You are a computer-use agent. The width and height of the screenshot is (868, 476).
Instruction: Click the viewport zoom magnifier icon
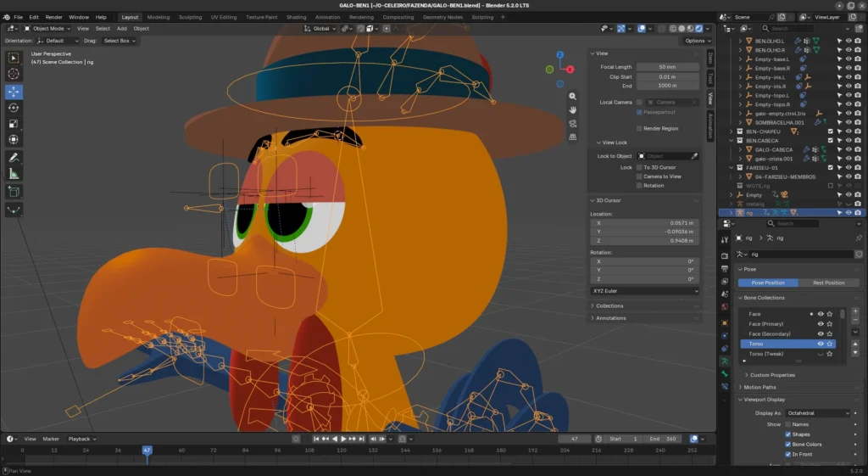(572, 97)
